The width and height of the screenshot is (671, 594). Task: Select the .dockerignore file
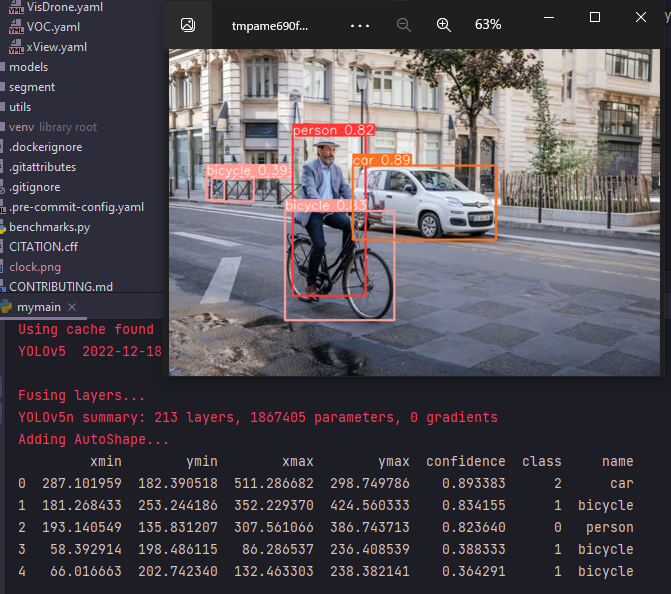click(x=46, y=147)
